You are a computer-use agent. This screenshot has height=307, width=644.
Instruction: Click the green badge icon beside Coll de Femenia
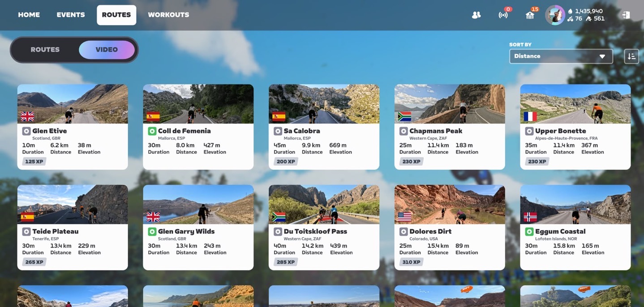pos(152,131)
